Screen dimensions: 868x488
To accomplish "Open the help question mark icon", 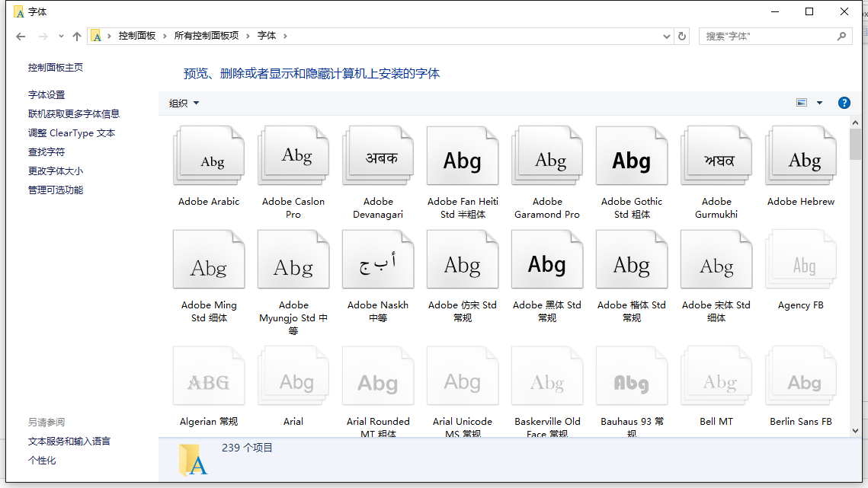I will [844, 103].
